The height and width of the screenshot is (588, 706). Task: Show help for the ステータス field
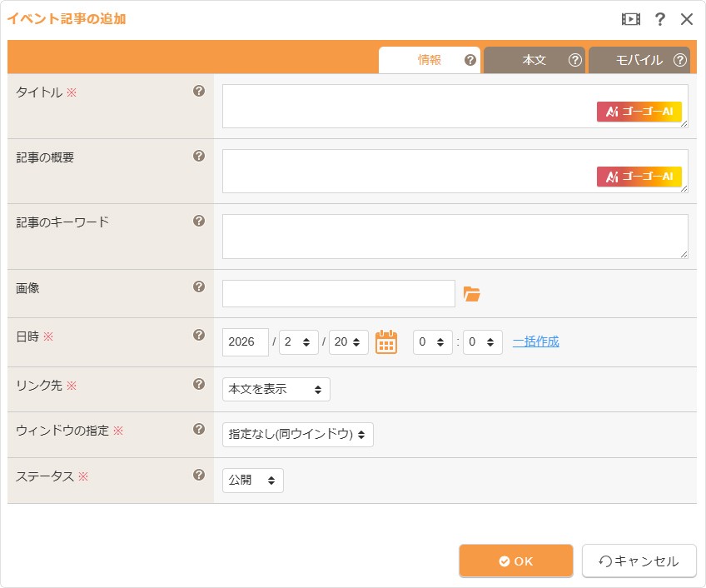point(199,476)
